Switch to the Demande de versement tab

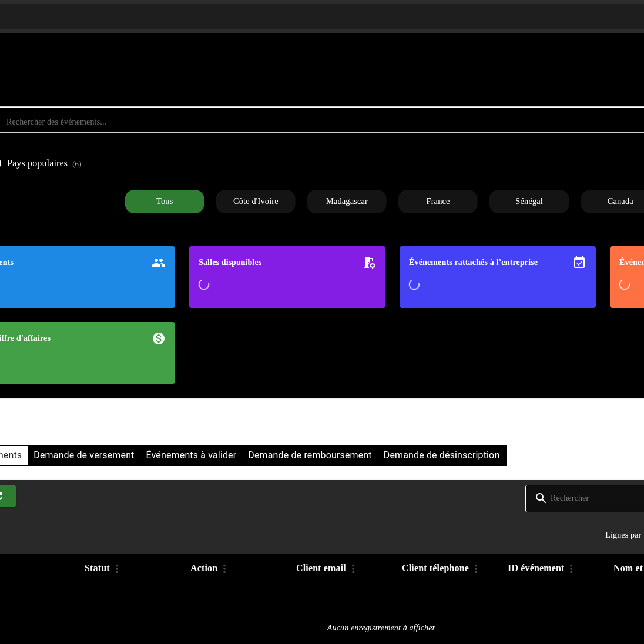(83, 455)
